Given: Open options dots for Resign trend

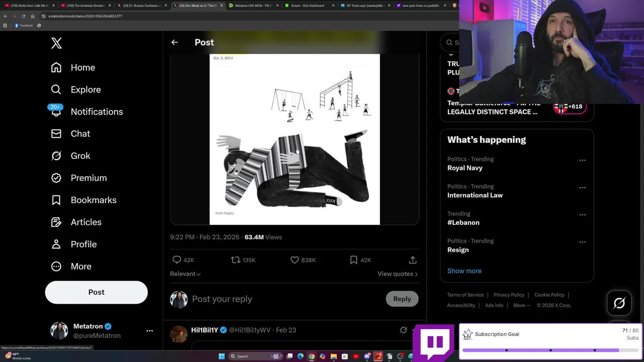Looking at the screenshot, I should pos(582,242).
